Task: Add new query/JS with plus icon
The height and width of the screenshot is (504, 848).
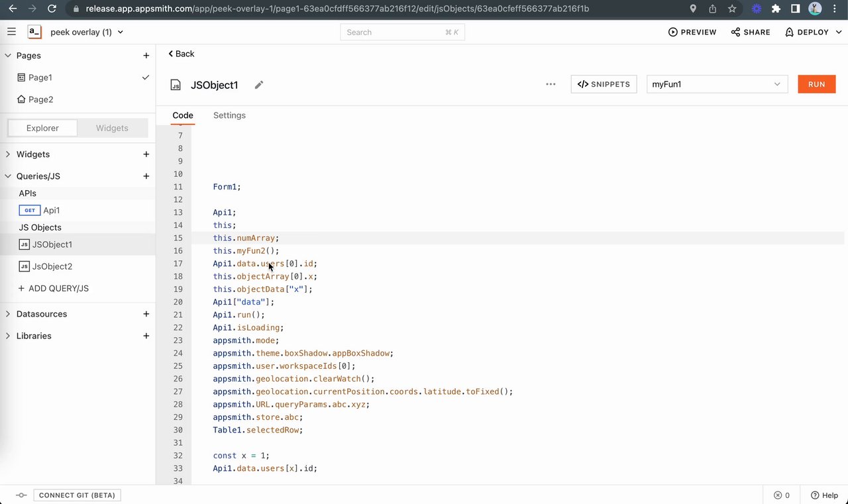Action: pyautogui.click(x=146, y=176)
